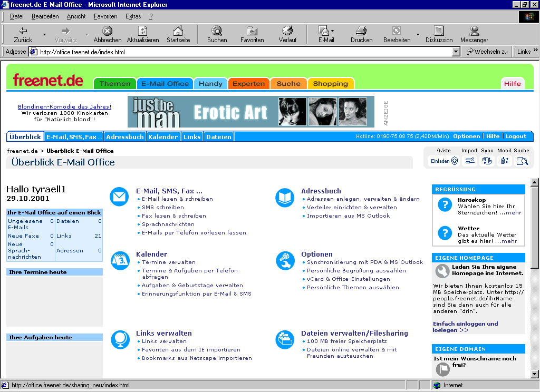
Task: Open the Dateien navigation tab
Action: 219,137
